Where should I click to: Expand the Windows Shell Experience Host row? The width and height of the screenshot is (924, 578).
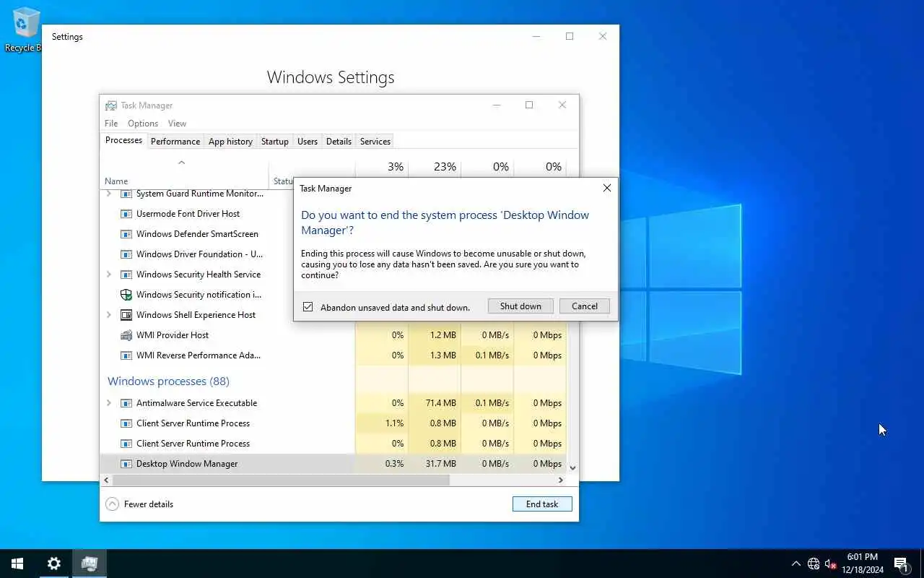point(109,315)
